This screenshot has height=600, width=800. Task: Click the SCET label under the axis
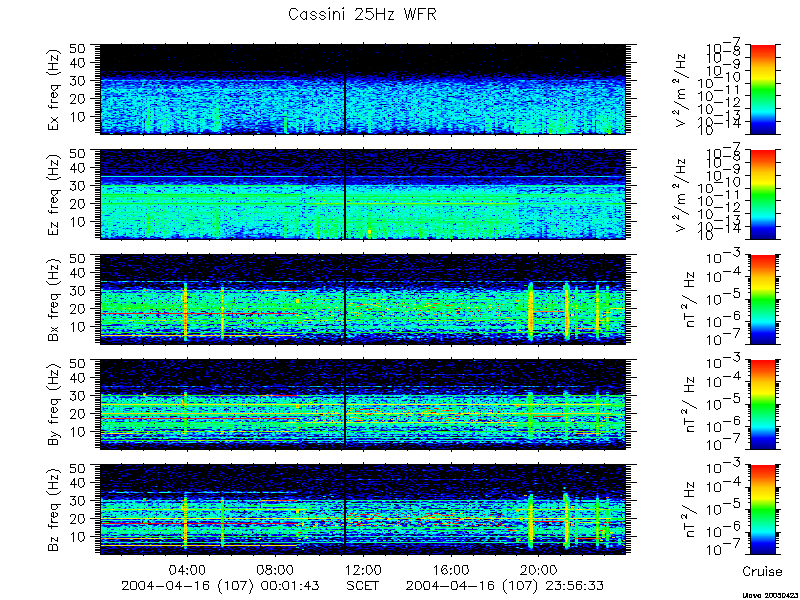[x=363, y=585]
